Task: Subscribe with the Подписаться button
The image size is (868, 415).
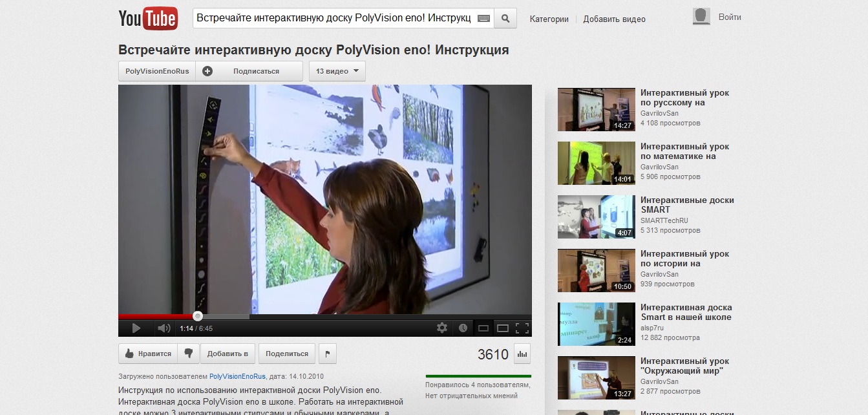Action: [x=249, y=71]
